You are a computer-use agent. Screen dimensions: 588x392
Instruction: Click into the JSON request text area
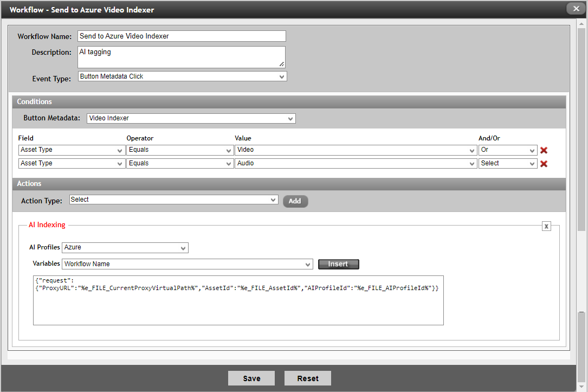tap(238, 300)
